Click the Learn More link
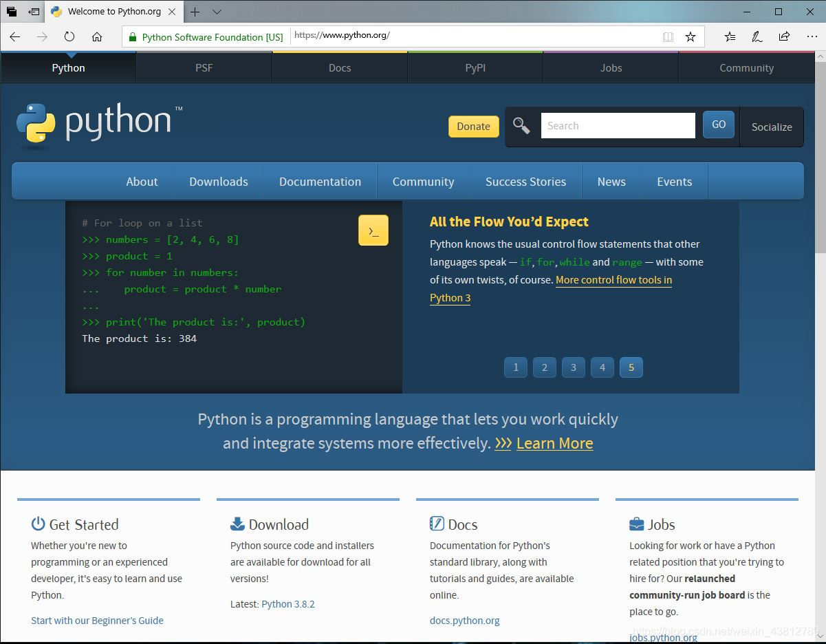Screen dimensions: 826x644 pyautogui.click(x=555, y=443)
